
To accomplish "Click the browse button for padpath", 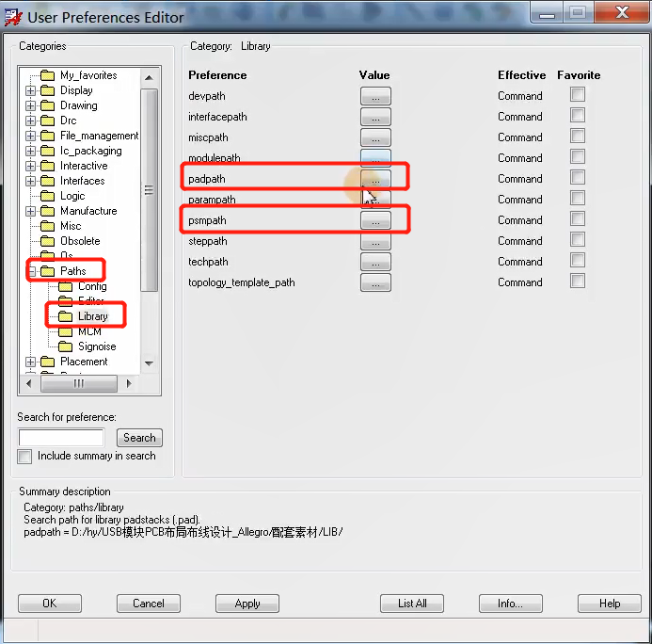I will 374,178.
